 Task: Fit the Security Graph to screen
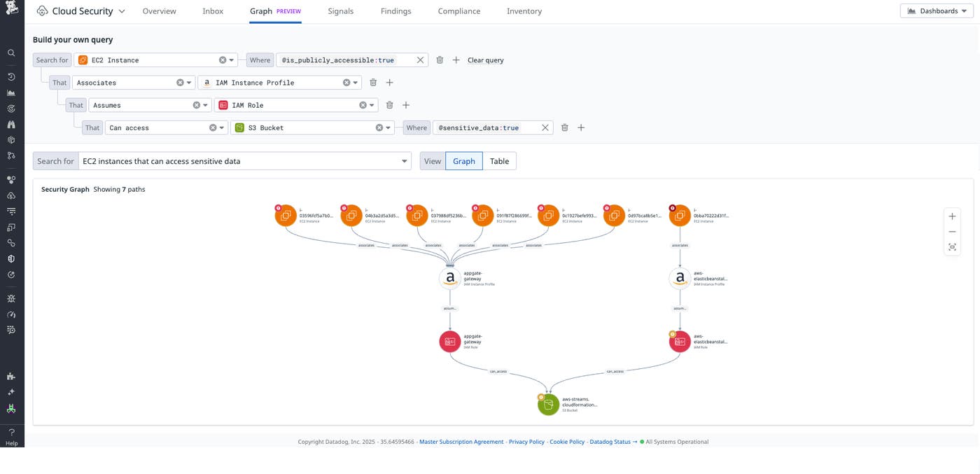pos(952,246)
